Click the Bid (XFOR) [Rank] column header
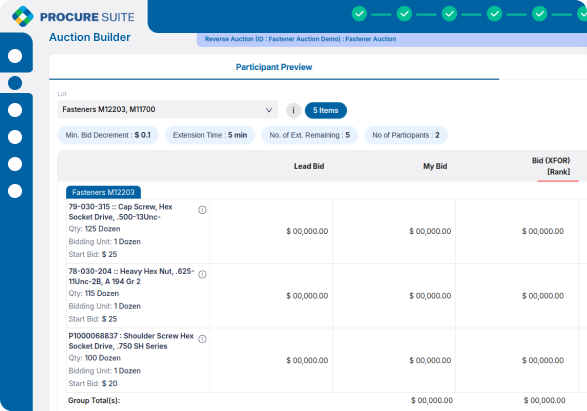 (551, 166)
